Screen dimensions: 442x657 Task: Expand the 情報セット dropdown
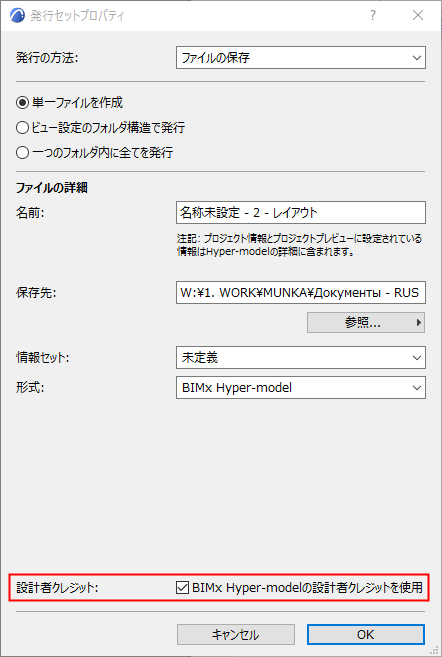click(301, 357)
